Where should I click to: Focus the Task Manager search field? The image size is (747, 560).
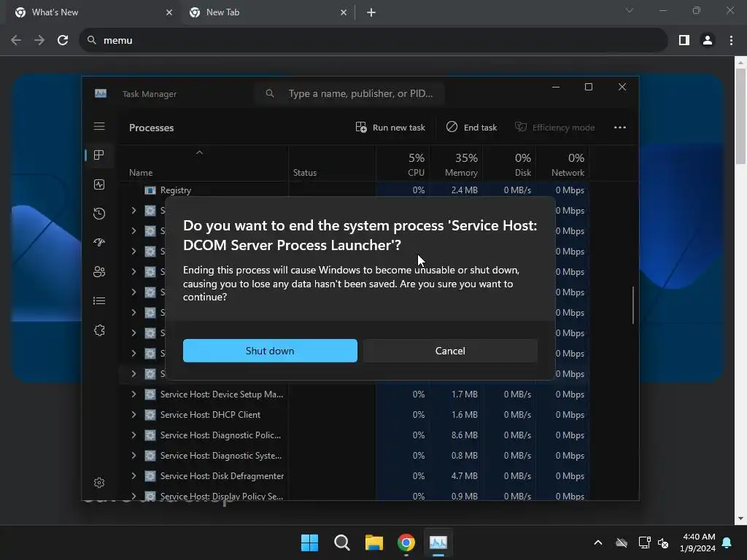pyautogui.click(x=350, y=93)
